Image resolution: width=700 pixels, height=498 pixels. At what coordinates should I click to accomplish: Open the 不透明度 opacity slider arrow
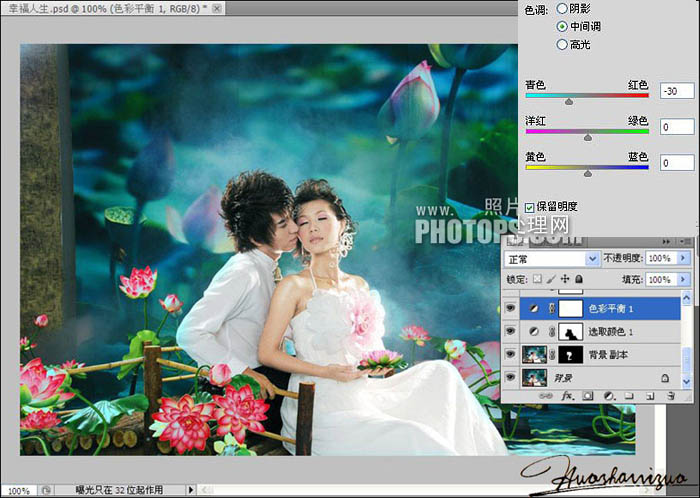point(684,257)
